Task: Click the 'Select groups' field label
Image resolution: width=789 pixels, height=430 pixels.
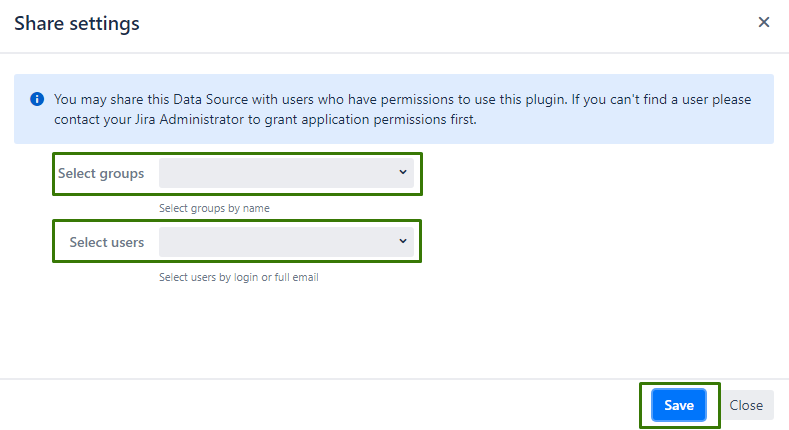Action: [101, 173]
